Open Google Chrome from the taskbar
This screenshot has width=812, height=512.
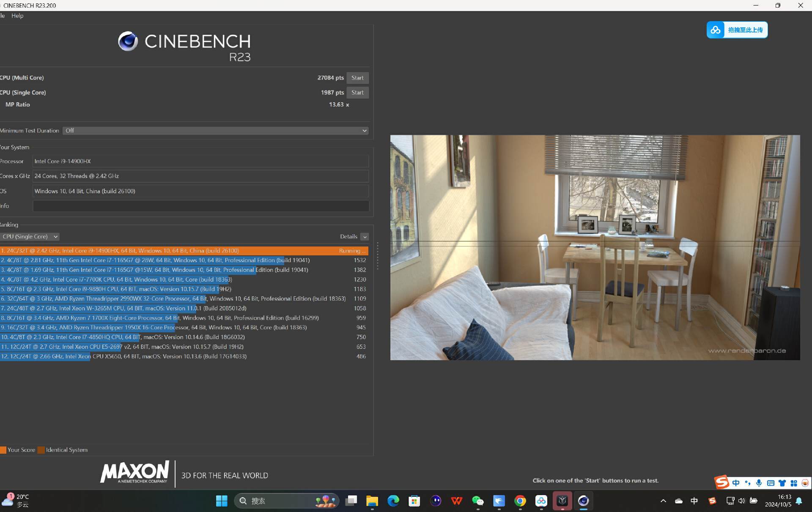pyautogui.click(x=520, y=501)
